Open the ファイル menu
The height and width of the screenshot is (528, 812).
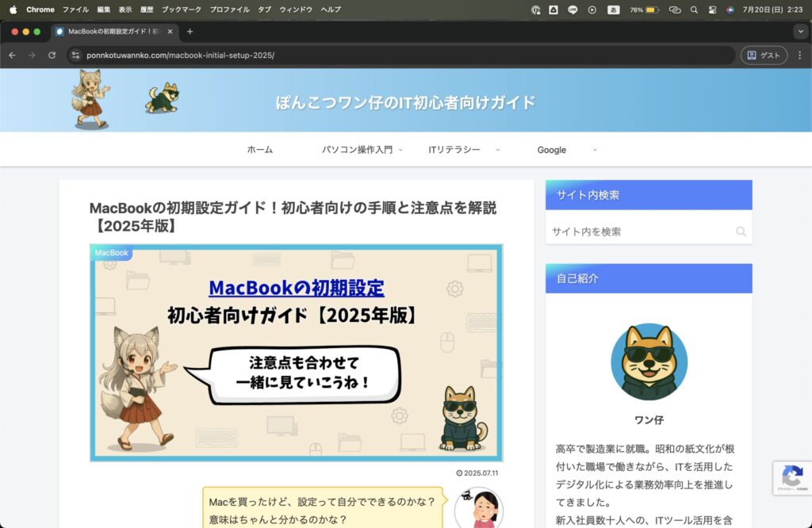tap(75, 10)
